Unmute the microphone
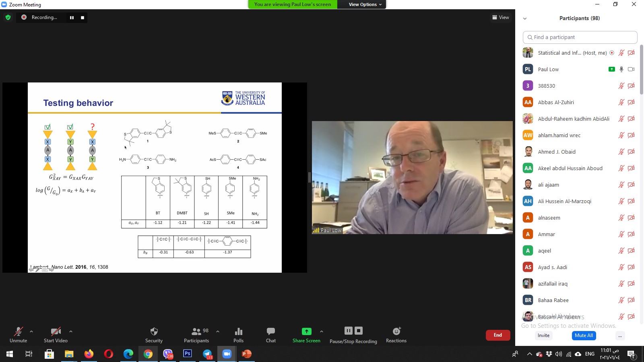644x362 pixels. tap(19, 335)
